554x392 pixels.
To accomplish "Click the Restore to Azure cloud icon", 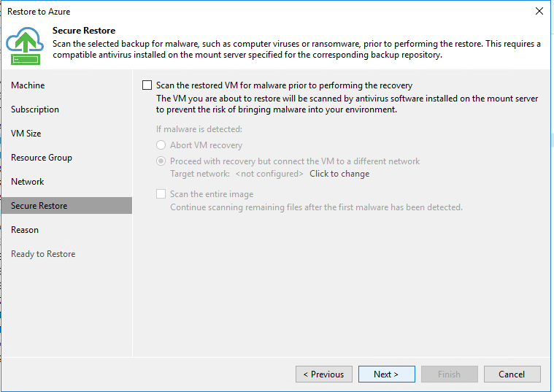I will [25, 46].
